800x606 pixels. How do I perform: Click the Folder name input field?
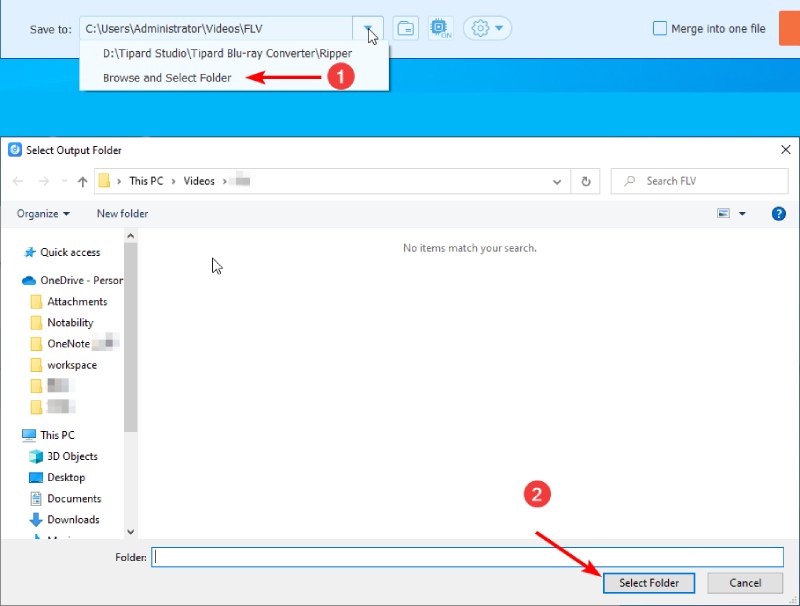[467, 557]
